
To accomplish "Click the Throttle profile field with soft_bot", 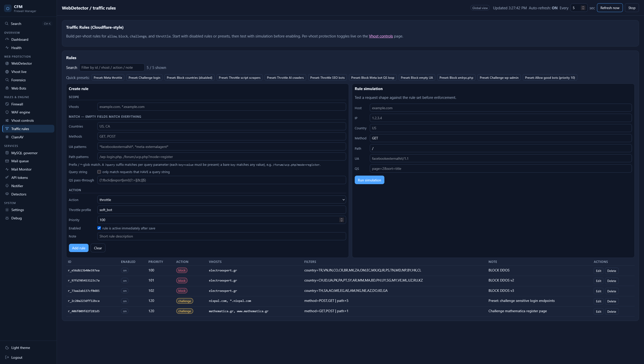I will tap(221, 210).
